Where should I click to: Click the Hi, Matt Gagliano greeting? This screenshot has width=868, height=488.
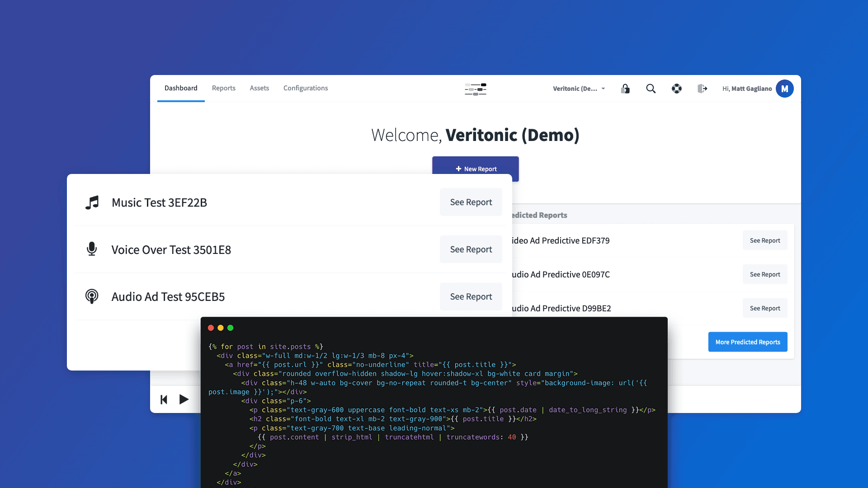(x=747, y=89)
